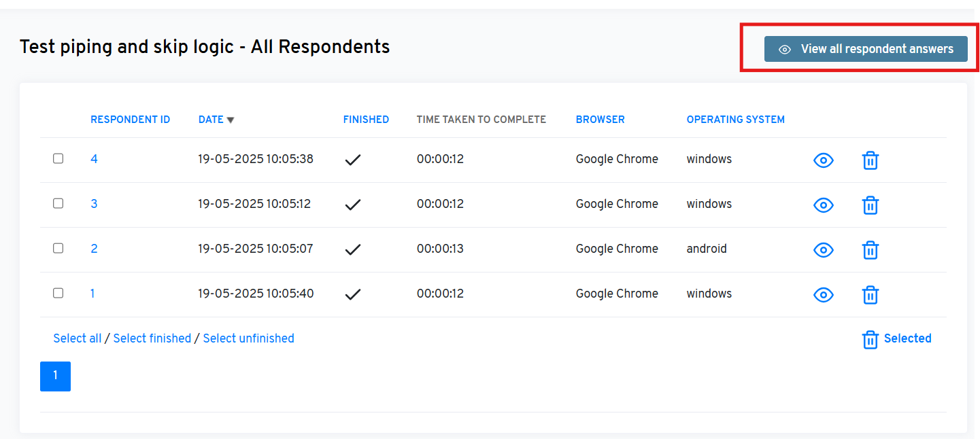Sort by Operating System column header
Image resolution: width=980 pixels, height=439 pixels.
point(735,120)
